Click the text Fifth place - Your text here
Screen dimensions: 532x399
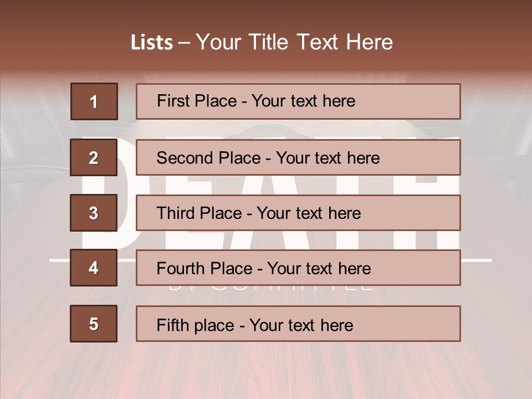coord(255,325)
